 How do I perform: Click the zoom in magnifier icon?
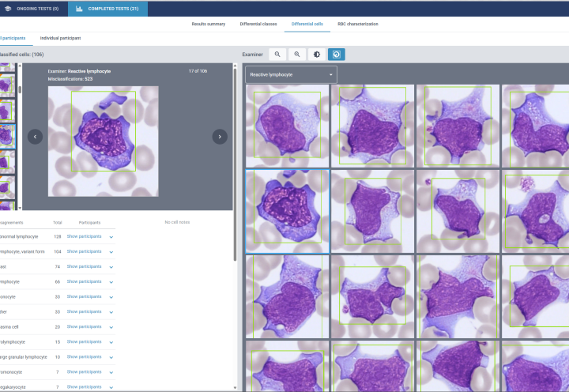(x=297, y=55)
